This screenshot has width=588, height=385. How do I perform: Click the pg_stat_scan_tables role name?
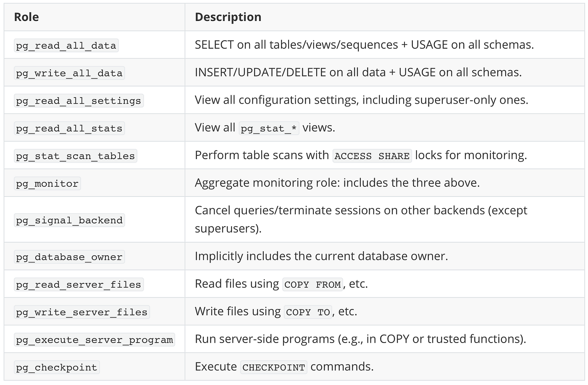pos(76,156)
